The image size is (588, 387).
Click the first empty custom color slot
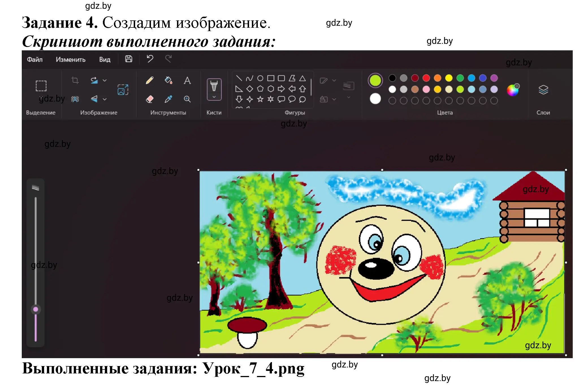[x=392, y=101]
